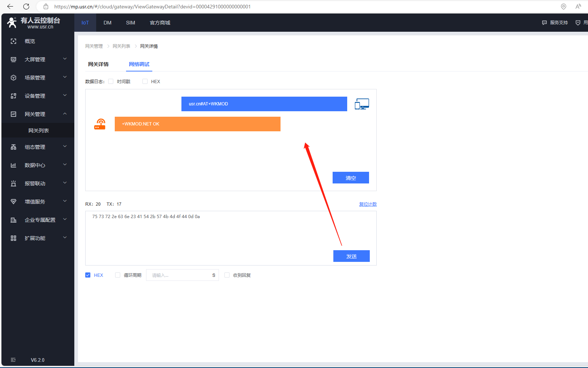Viewport: 588px width, 368px height.
Task: Switch to the IoT top tab
Action: pyautogui.click(x=85, y=23)
